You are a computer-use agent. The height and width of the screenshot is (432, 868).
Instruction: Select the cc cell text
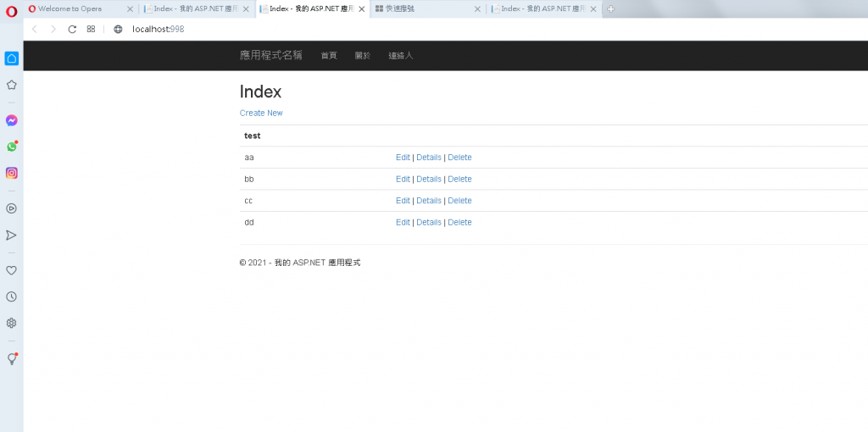tap(248, 201)
